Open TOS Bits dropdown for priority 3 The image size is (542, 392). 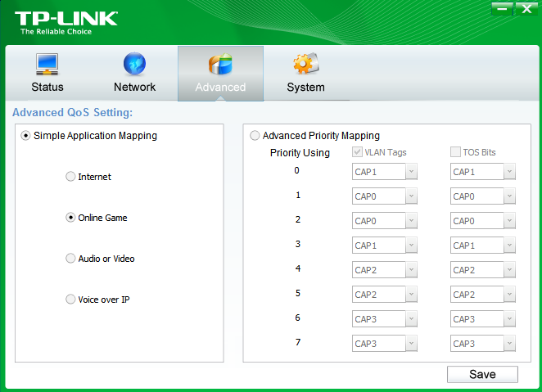pyautogui.click(x=482, y=246)
